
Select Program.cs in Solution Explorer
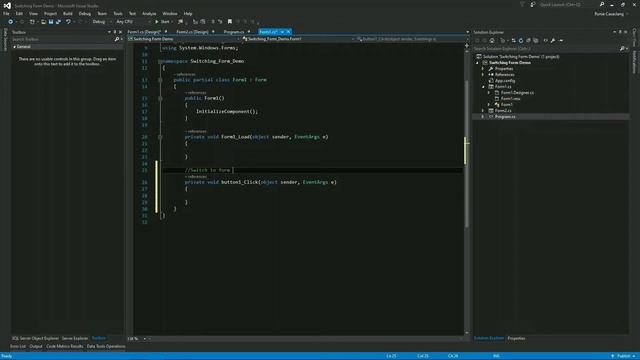coord(505,117)
